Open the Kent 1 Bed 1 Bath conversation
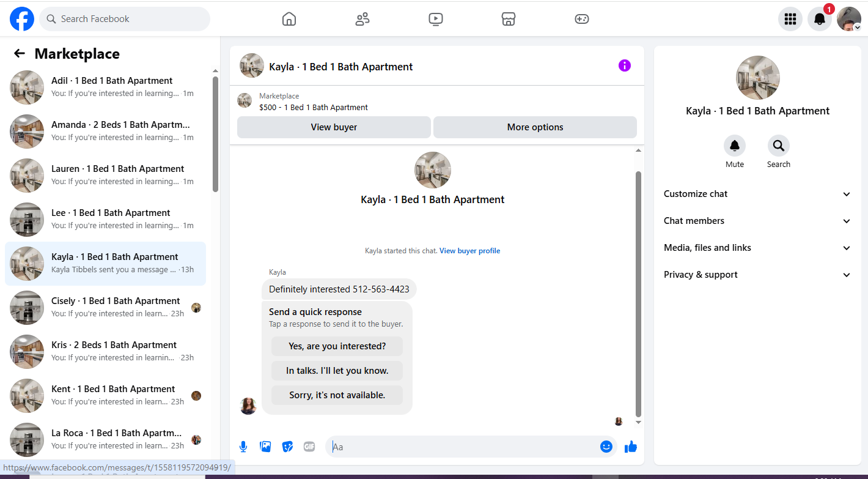 click(x=106, y=396)
